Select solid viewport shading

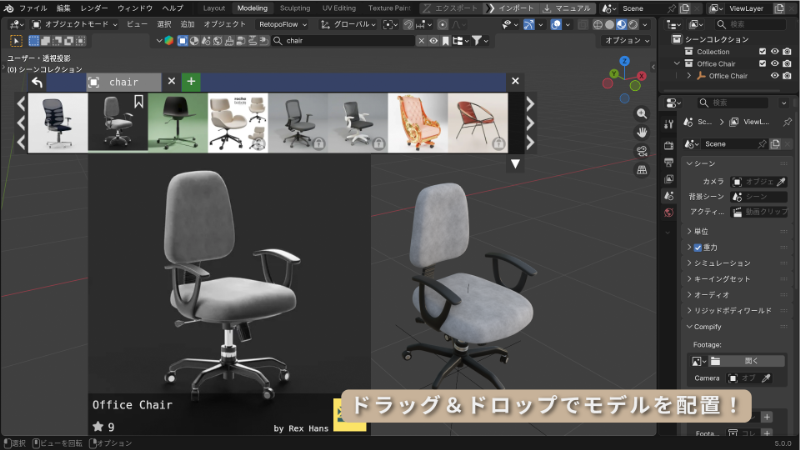pos(610,24)
